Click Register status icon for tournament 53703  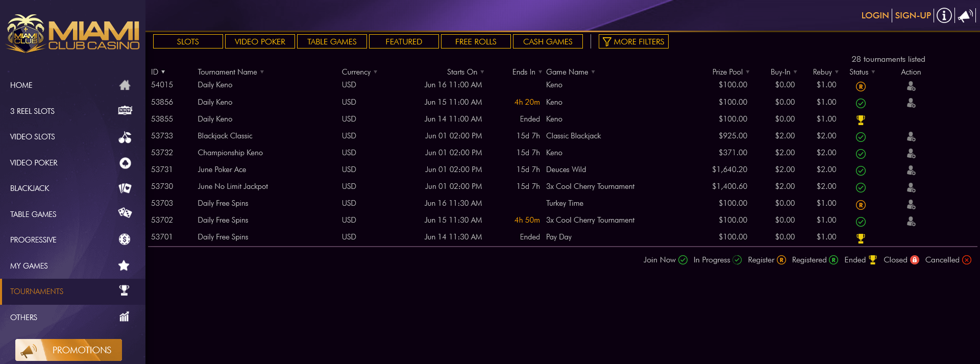click(861, 205)
